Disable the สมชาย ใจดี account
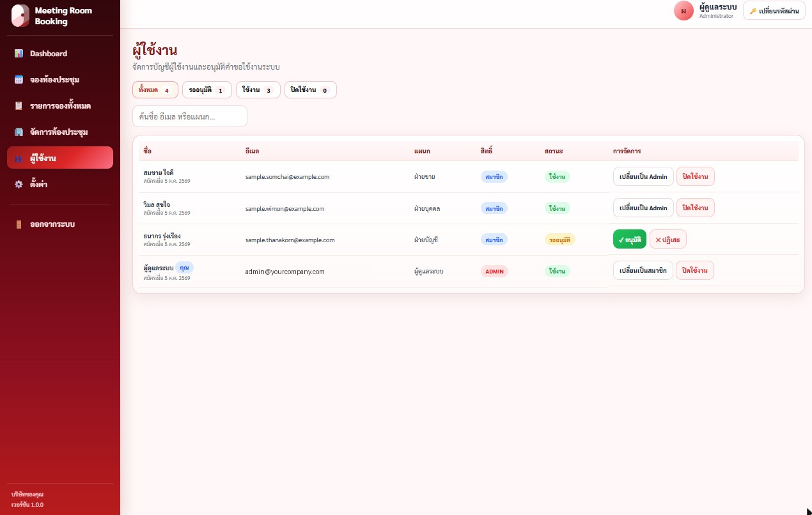Screen dimensions: 812x515 pyautogui.click(x=696, y=176)
